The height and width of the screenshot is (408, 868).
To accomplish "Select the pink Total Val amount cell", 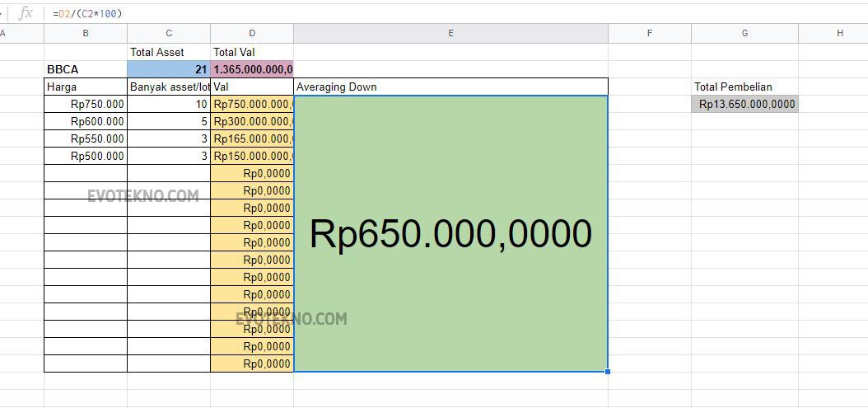I will pos(252,69).
